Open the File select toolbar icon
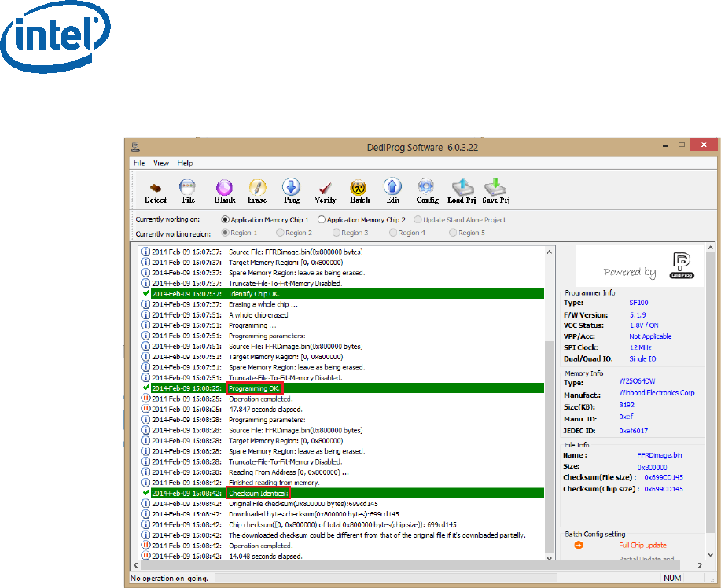The image size is (721, 588). (x=188, y=192)
